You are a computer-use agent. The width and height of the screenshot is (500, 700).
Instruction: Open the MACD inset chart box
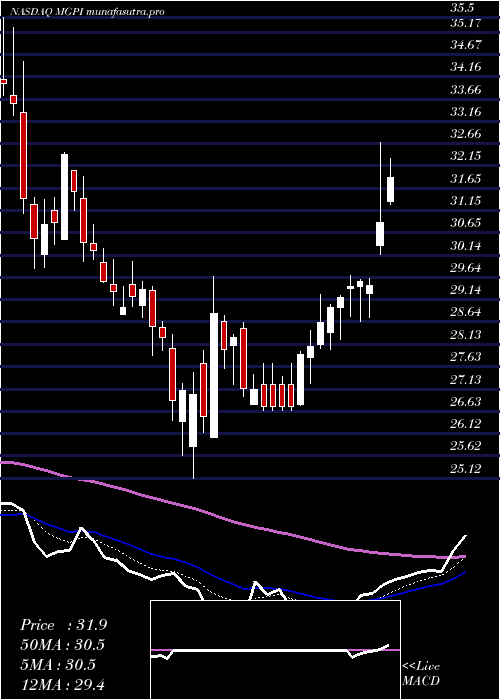tap(275, 650)
